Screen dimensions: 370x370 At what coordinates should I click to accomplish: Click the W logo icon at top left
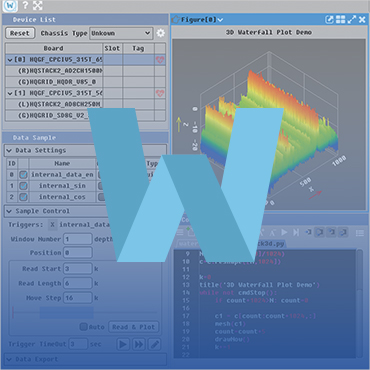pyautogui.click(x=11, y=6)
